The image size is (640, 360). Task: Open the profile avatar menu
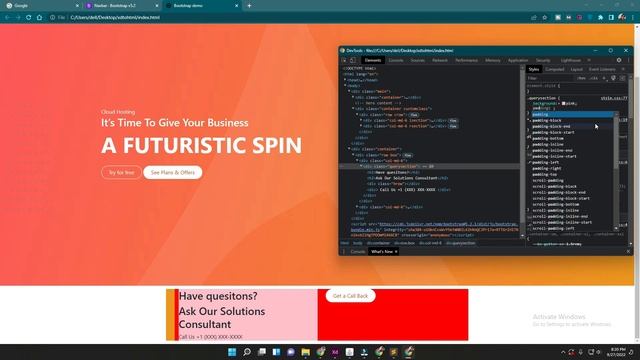[x=622, y=18]
